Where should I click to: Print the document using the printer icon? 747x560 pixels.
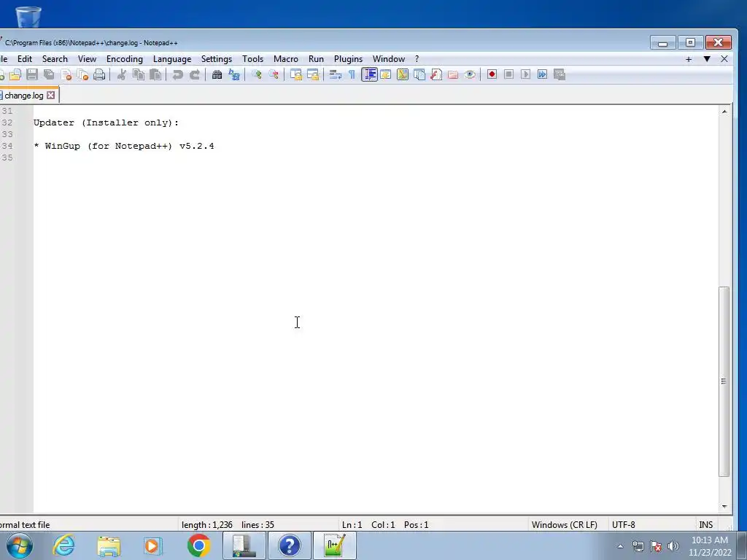click(x=99, y=75)
